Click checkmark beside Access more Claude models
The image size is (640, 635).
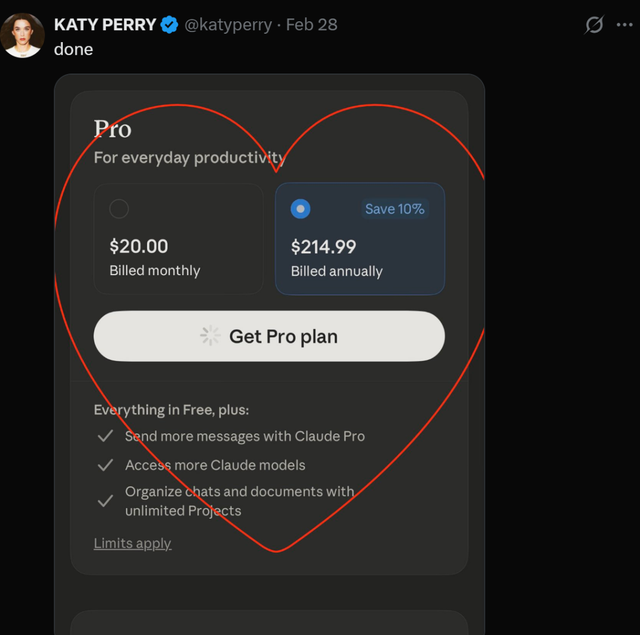pyautogui.click(x=105, y=465)
